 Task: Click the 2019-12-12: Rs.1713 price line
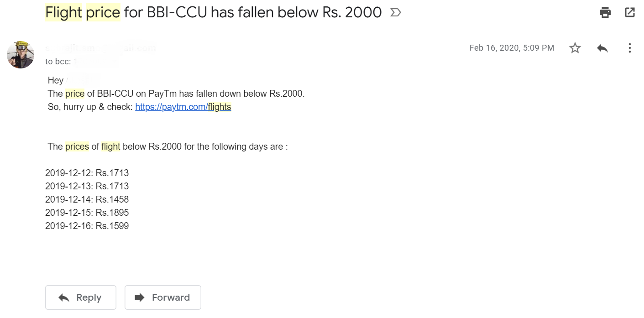[87, 173]
